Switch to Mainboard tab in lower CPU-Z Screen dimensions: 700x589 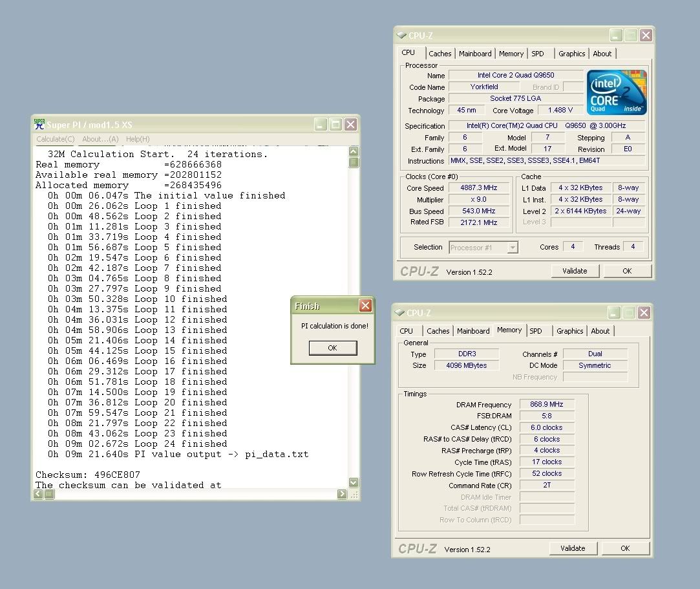pos(473,331)
